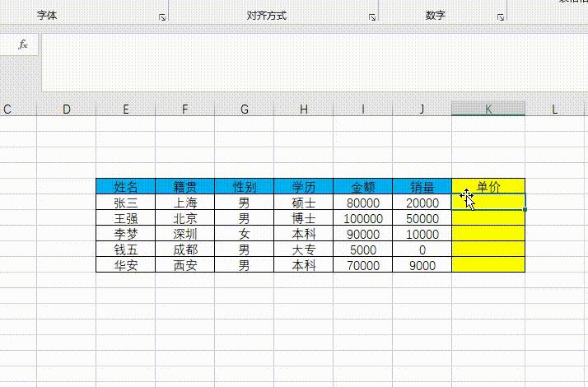Select the 女 gender cell for 李梦
Image resolution: width=588 pixels, height=387 pixels.
click(244, 234)
